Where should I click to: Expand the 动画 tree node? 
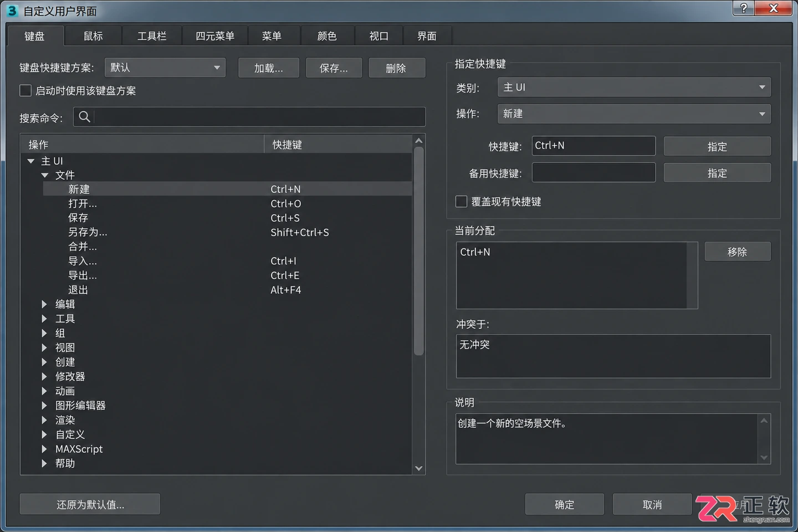point(44,391)
